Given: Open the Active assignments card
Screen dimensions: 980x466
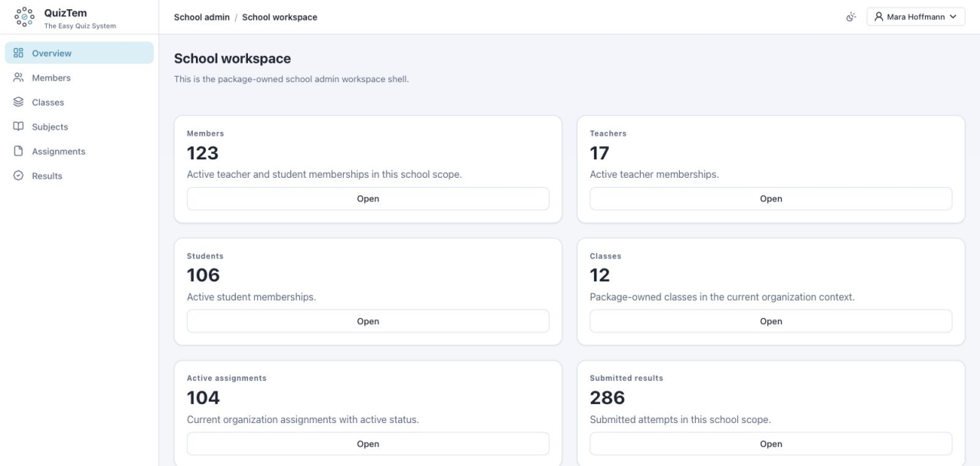Looking at the screenshot, I should (368, 444).
